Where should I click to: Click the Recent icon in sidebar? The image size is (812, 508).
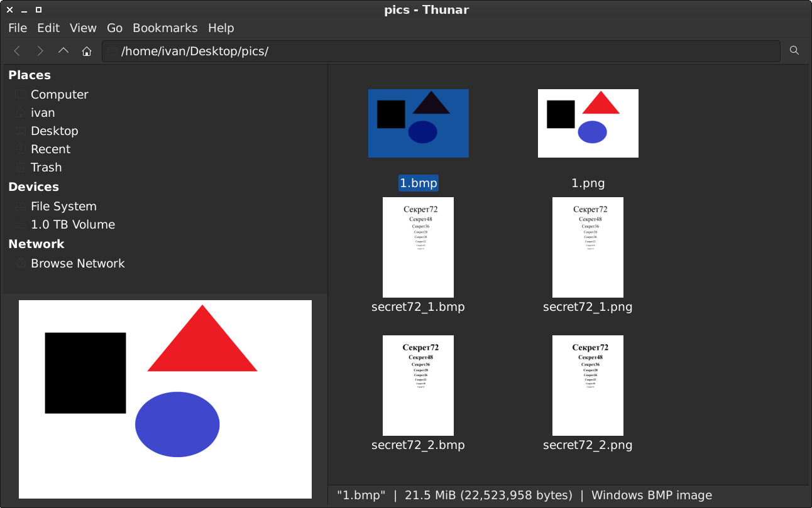(21, 149)
